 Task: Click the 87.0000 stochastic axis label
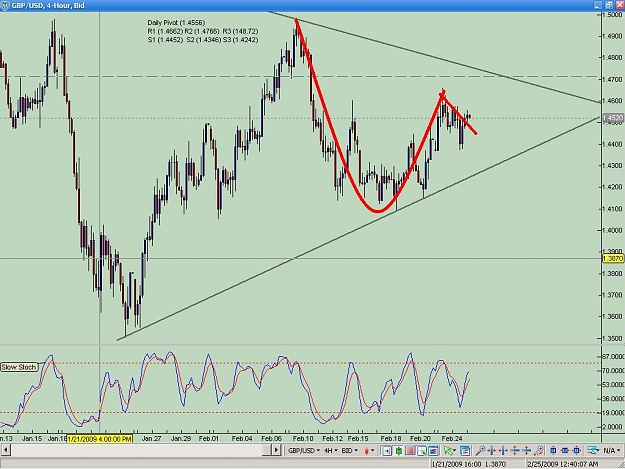[x=614, y=356]
